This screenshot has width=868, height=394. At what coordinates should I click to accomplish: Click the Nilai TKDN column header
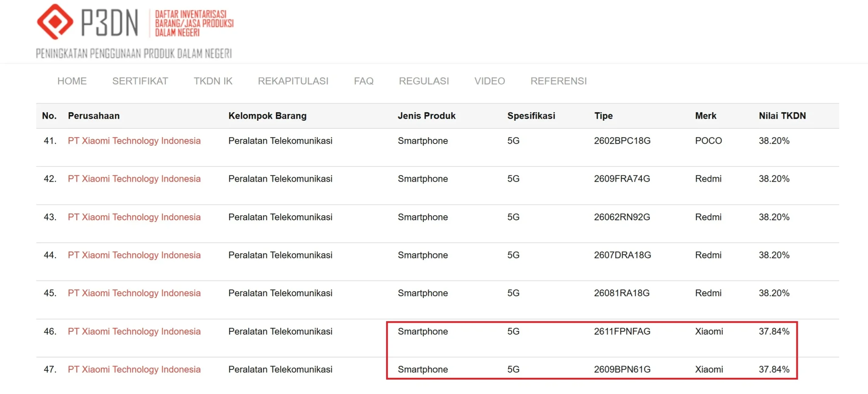pyautogui.click(x=782, y=116)
